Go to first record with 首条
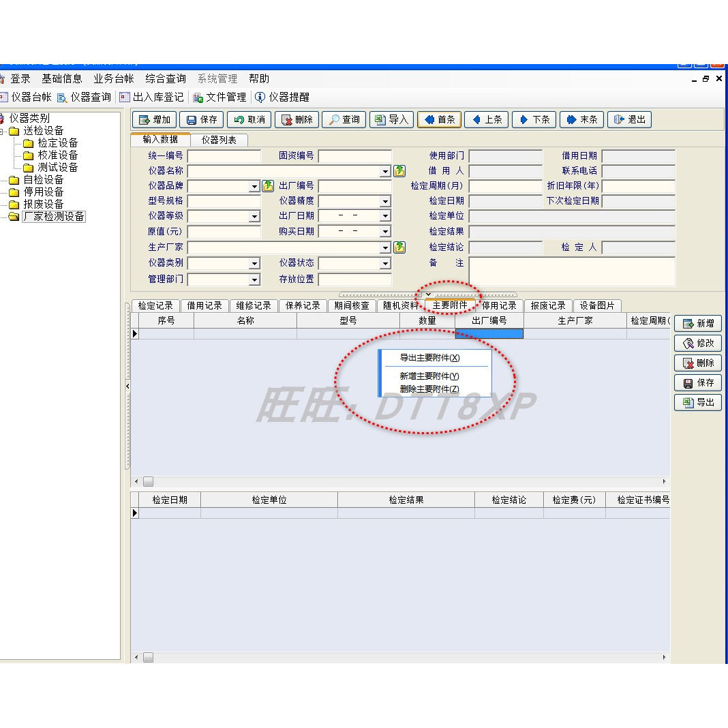Screen dimensions: 728x728 pos(439,120)
